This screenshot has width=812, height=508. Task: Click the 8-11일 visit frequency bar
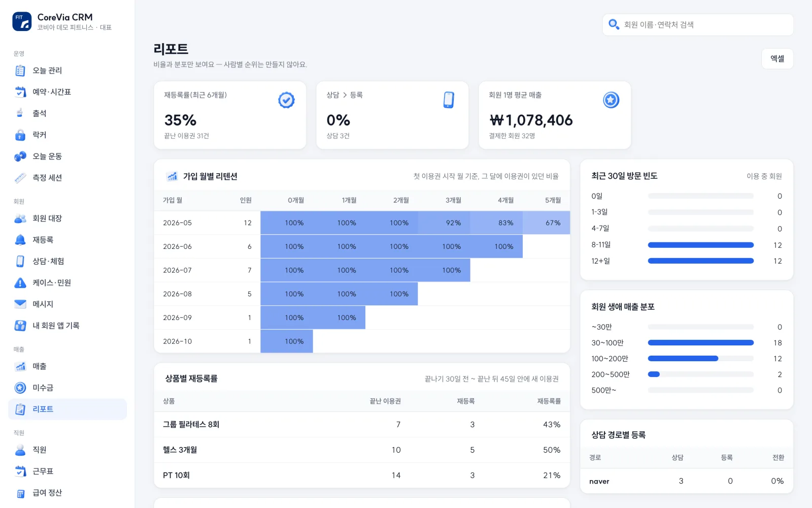pos(701,245)
